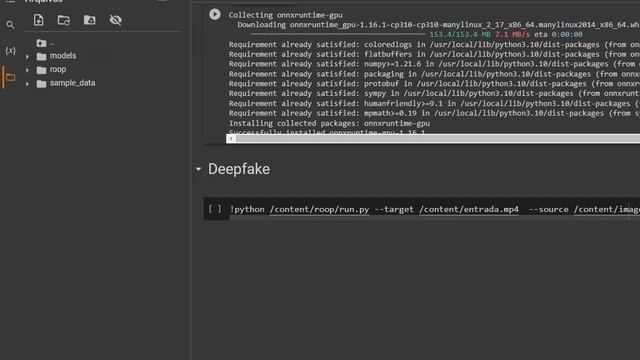
Task: Open the variables {x} panel
Action: pyautogui.click(x=11, y=51)
